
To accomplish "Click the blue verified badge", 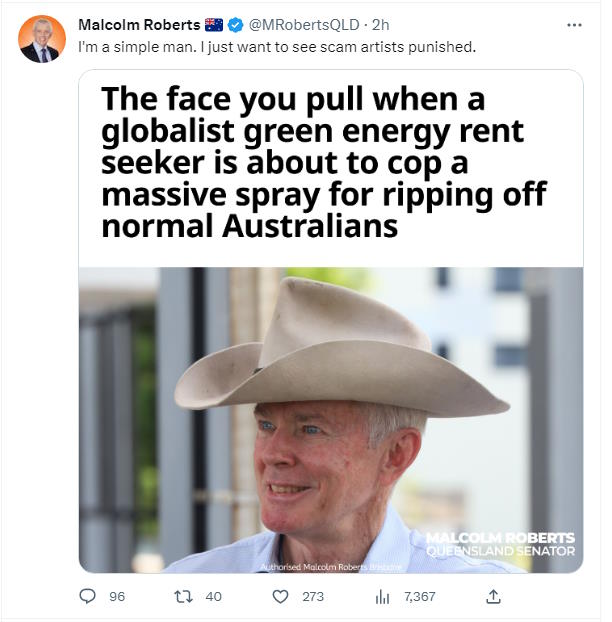I will click(x=235, y=25).
